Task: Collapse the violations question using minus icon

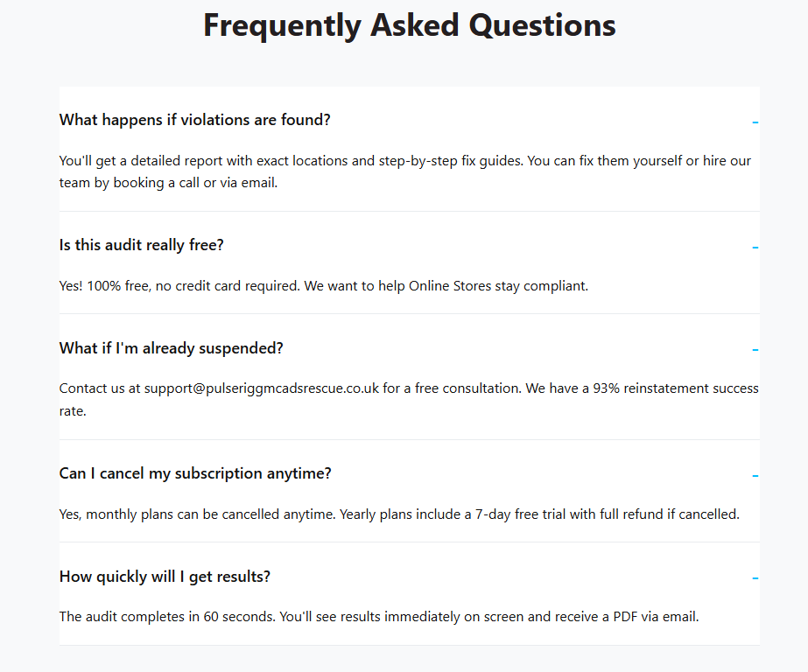Action: click(x=755, y=122)
